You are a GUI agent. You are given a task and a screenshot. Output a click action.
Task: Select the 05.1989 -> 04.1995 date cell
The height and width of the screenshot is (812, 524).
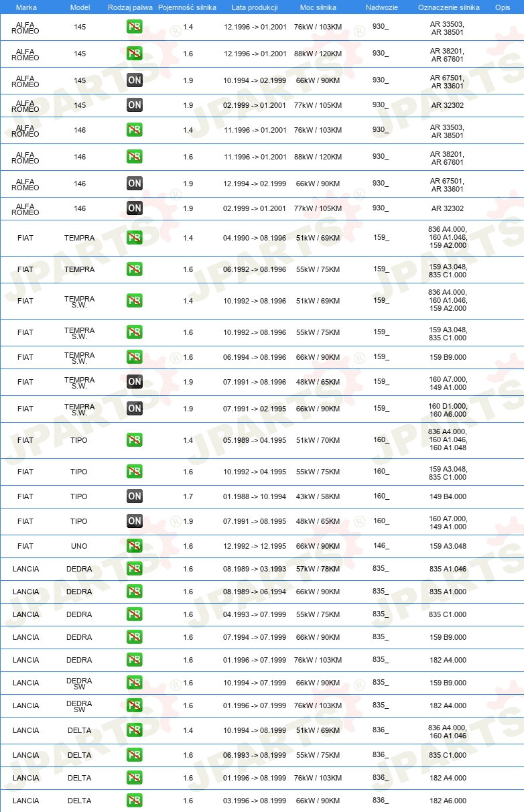tap(255, 440)
